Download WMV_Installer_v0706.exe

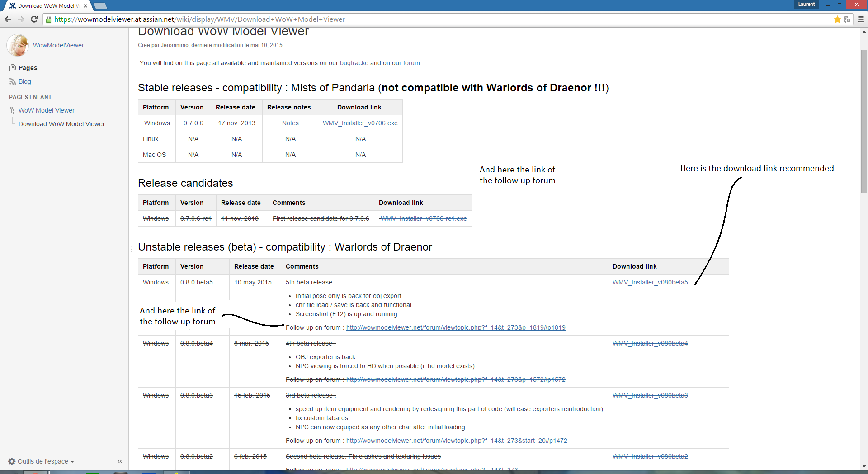click(x=360, y=123)
